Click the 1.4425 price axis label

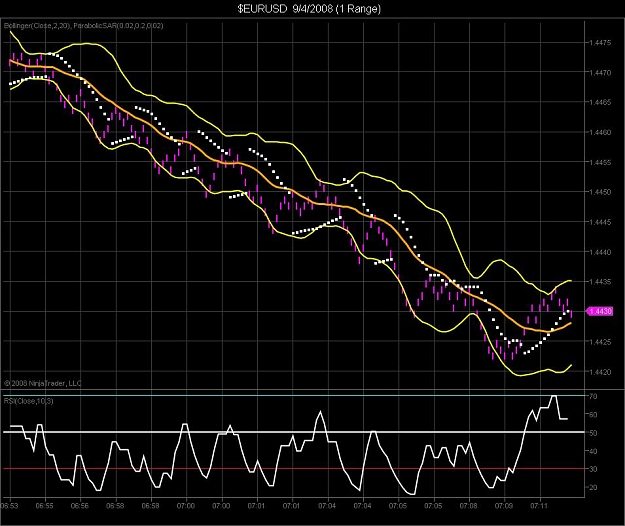[600, 342]
